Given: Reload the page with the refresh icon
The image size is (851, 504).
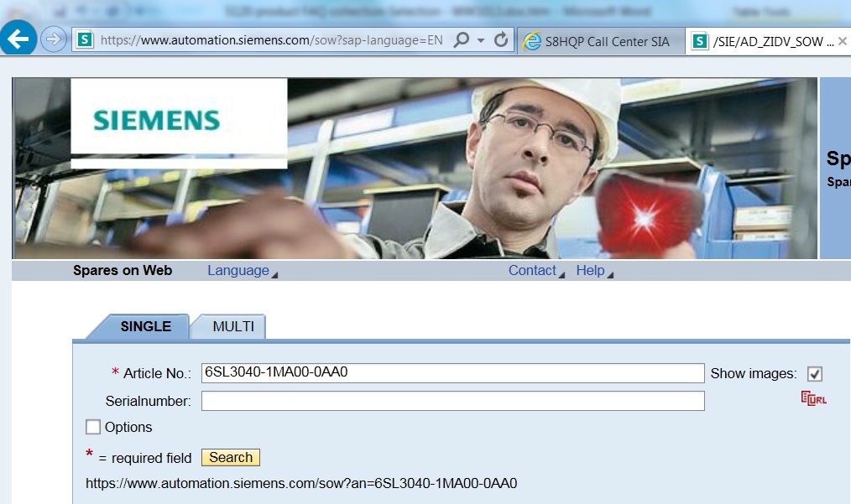Looking at the screenshot, I should pos(501,39).
